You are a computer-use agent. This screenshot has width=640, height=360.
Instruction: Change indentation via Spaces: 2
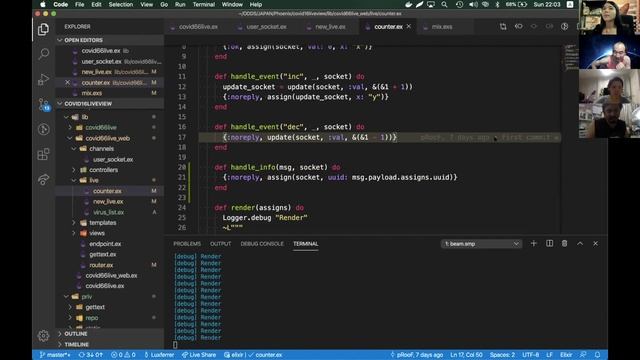coord(502,355)
